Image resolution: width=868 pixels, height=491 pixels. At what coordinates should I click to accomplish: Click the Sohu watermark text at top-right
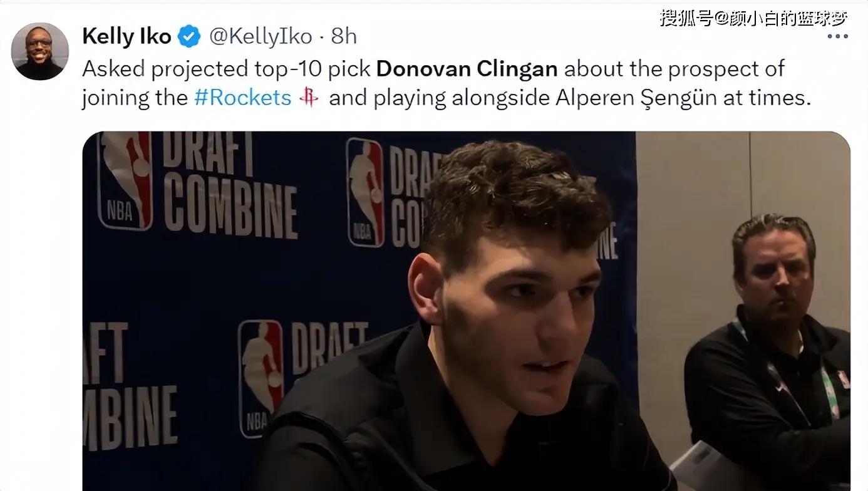753,18
